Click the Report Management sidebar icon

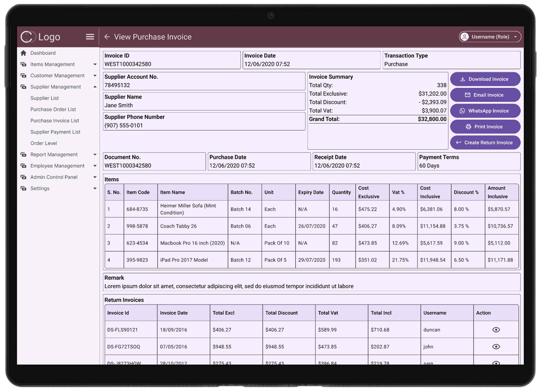[23, 155]
